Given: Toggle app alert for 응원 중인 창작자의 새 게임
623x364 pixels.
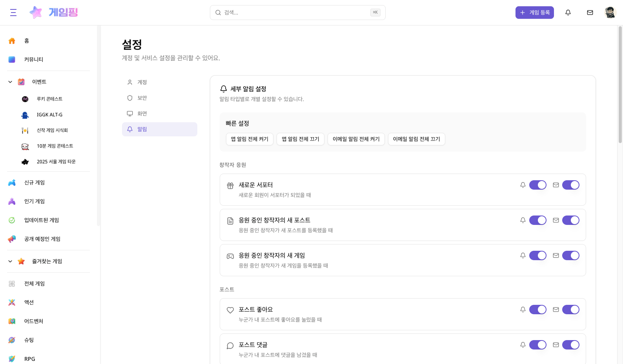Looking at the screenshot, I should tap(538, 255).
